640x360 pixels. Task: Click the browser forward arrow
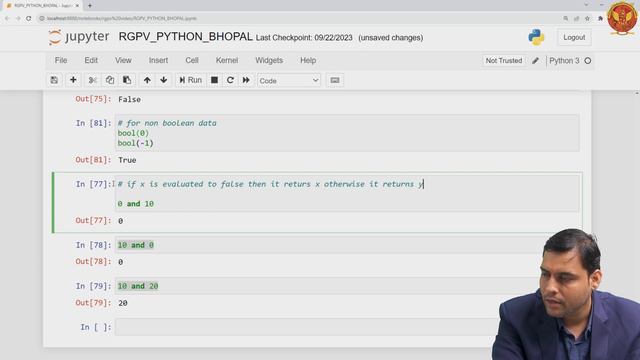pos(18,18)
